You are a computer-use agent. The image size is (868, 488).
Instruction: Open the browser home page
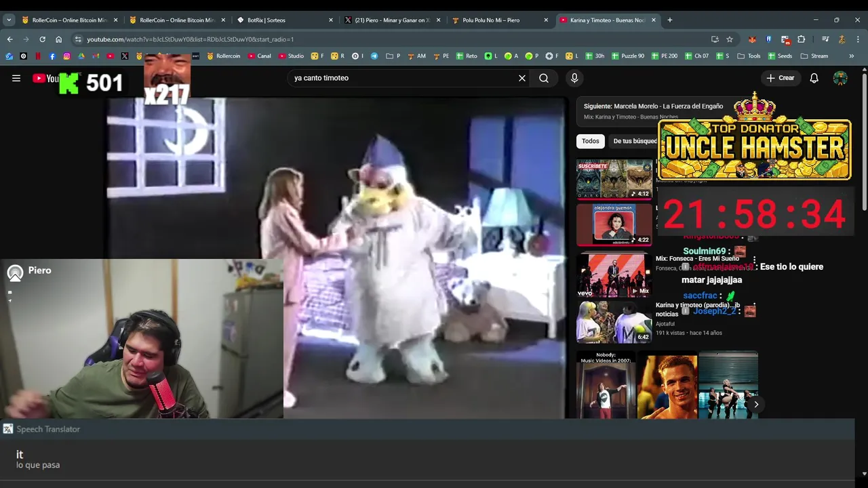point(58,39)
